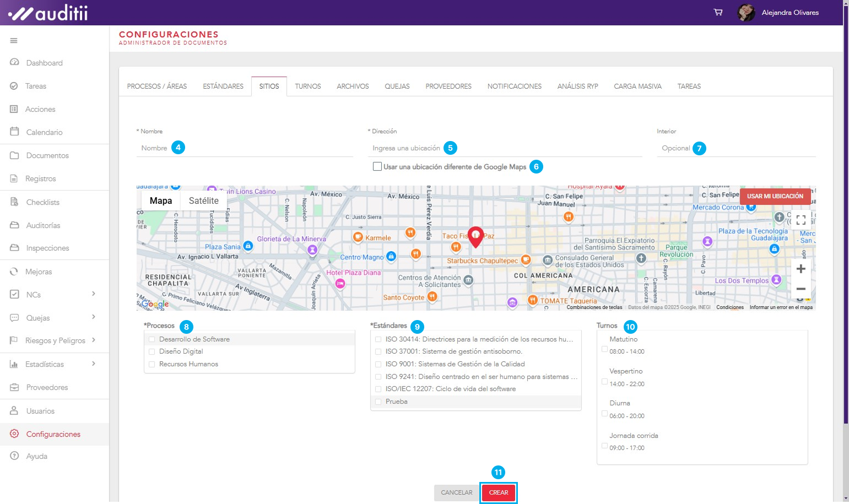
Task: Collapse sidebar with hamburger menu icon
Action: 14,40
